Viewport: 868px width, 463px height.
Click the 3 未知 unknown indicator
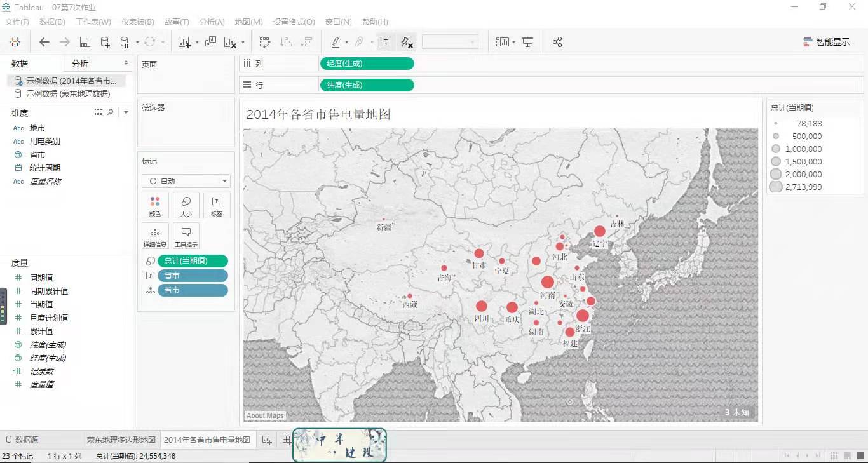click(737, 412)
